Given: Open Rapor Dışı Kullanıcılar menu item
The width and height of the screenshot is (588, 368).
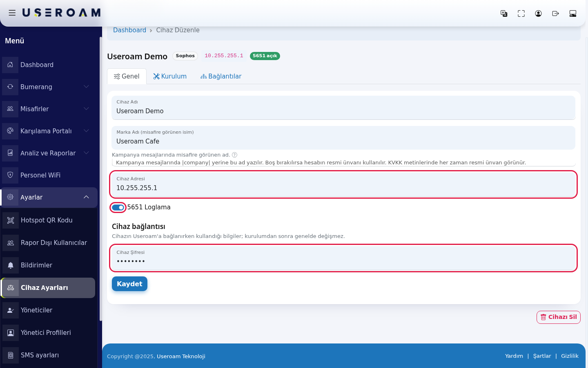Looking at the screenshot, I should click(x=48, y=243).
